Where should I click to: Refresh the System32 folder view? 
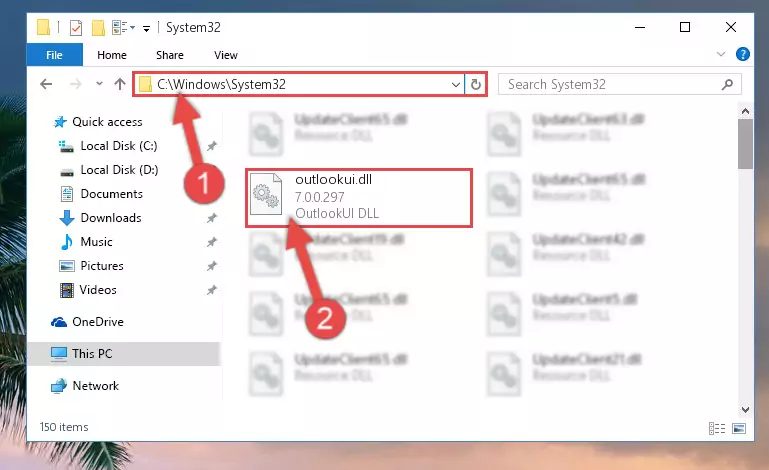[476, 84]
